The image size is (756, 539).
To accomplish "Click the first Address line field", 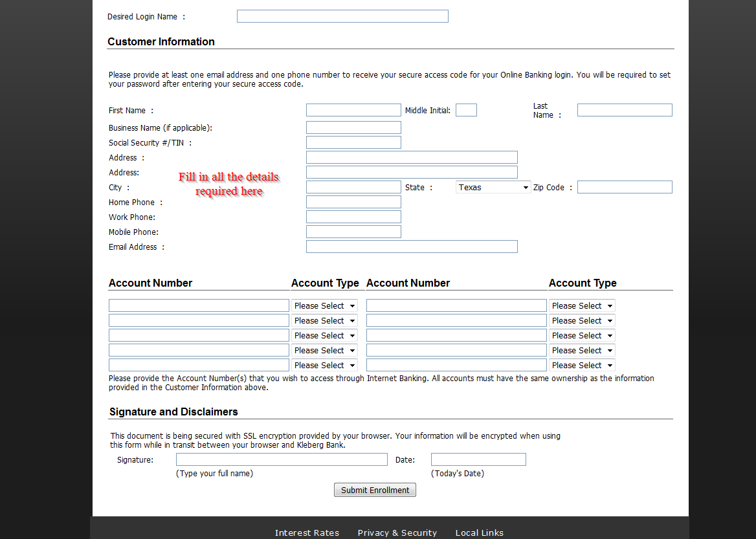I will (412, 158).
